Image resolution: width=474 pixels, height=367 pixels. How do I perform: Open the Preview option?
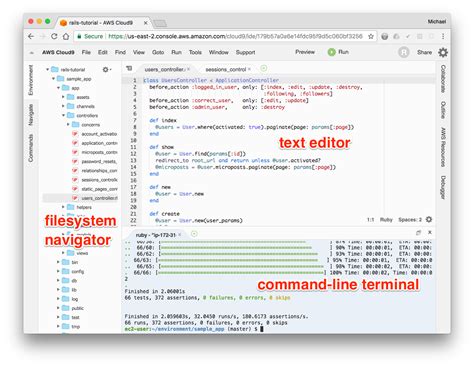click(x=305, y=52)
